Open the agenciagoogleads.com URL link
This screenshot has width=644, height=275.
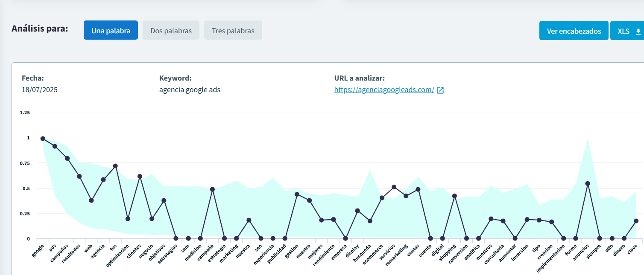pyautogui.click(x=384, y=90)
